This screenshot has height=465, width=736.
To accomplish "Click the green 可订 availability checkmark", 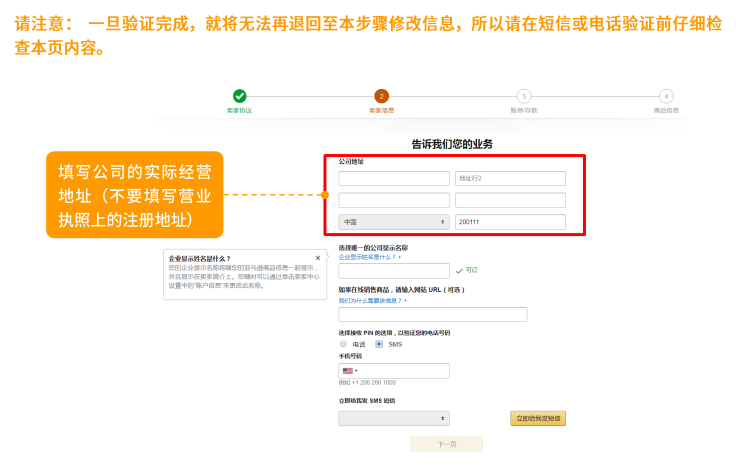I will pyautogui.click(x=459, y=270).
